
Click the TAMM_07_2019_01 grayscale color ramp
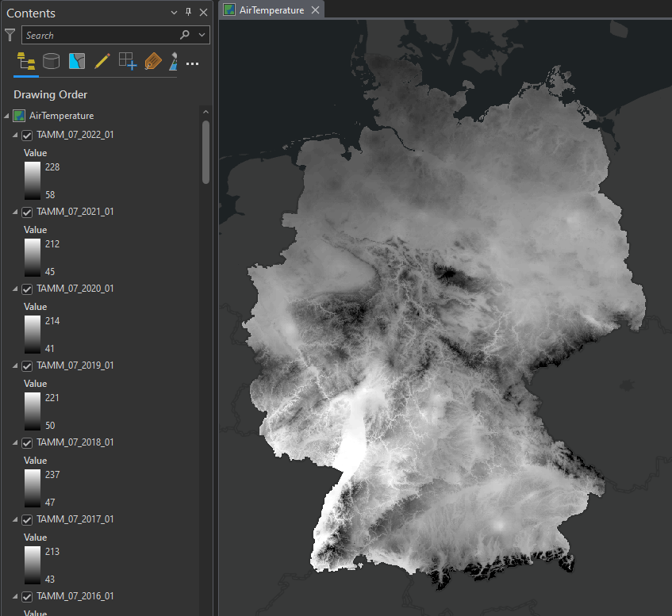tap(32, 411)
